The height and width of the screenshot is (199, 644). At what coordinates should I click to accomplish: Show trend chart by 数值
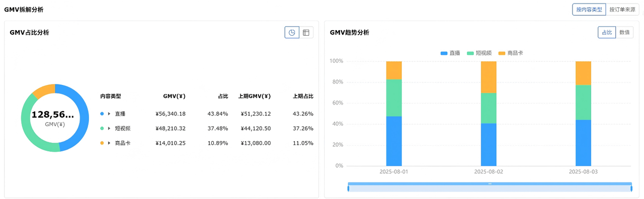point(624,32)
